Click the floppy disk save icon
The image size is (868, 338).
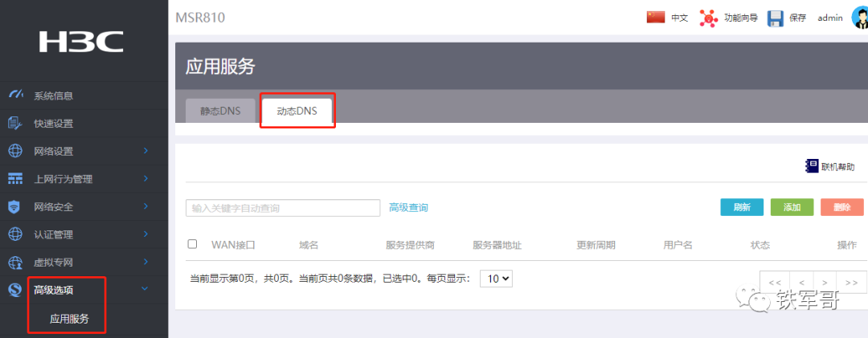click(x=775, y=18)
